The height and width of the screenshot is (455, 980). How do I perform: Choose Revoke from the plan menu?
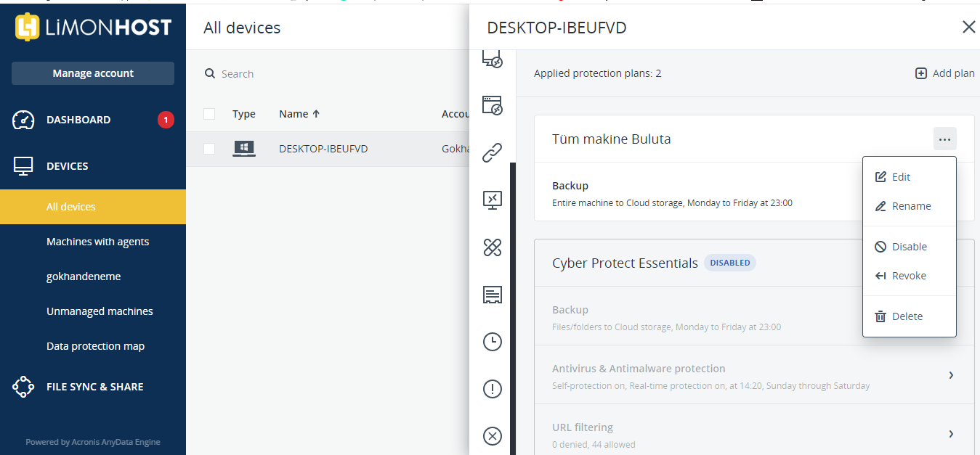909,276
